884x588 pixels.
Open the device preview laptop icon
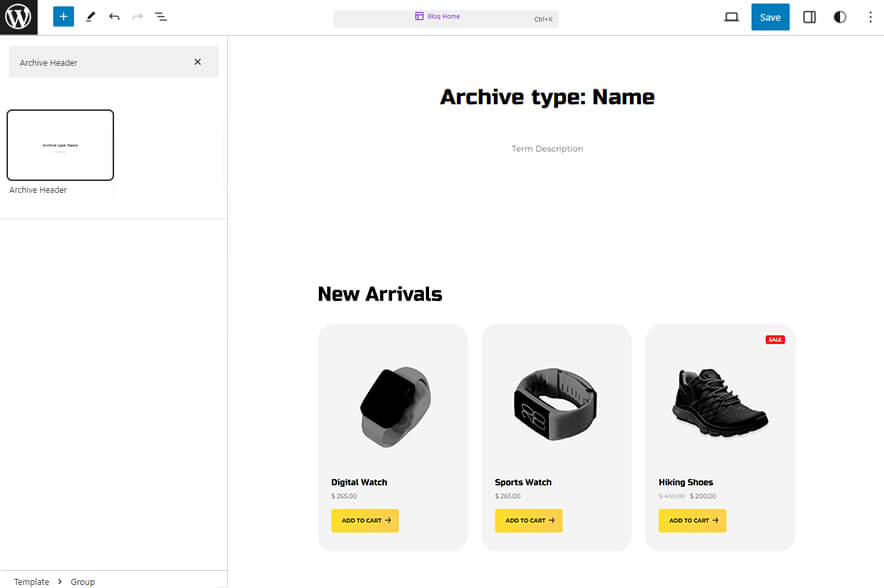point(731,17)
